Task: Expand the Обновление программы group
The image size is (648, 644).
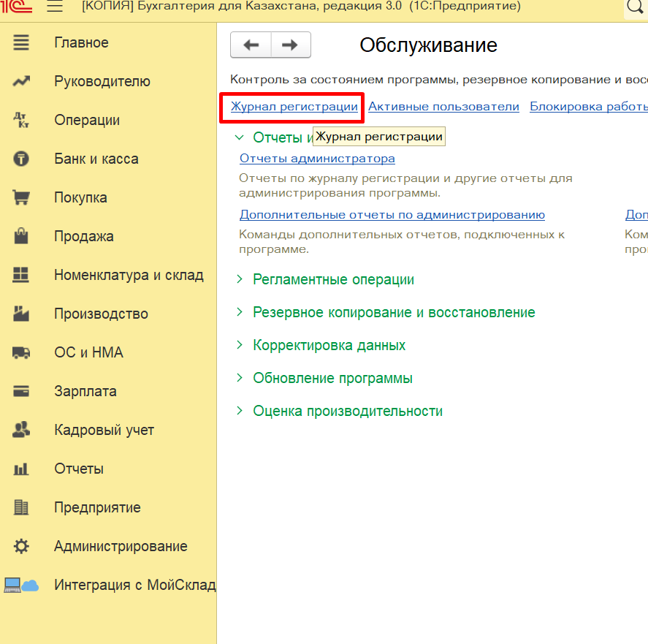Action: 332,378
